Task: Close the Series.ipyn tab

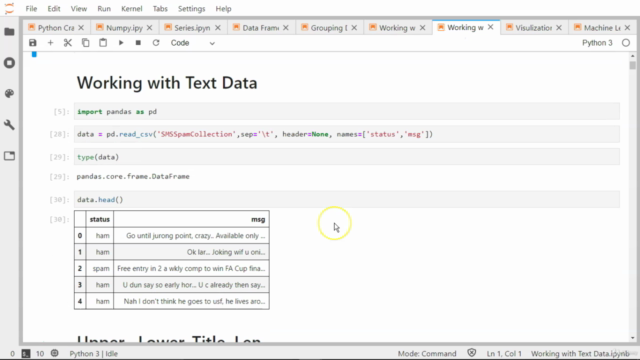Action: coord(218,28)
